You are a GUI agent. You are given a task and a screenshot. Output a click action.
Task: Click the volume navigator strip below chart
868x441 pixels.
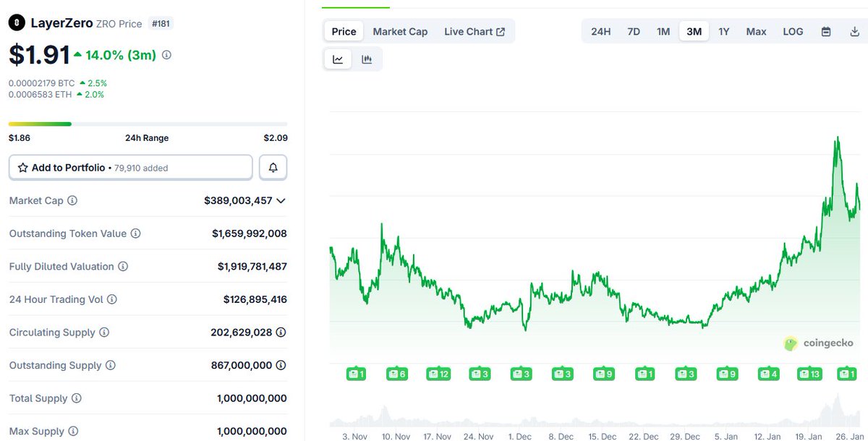595,411
